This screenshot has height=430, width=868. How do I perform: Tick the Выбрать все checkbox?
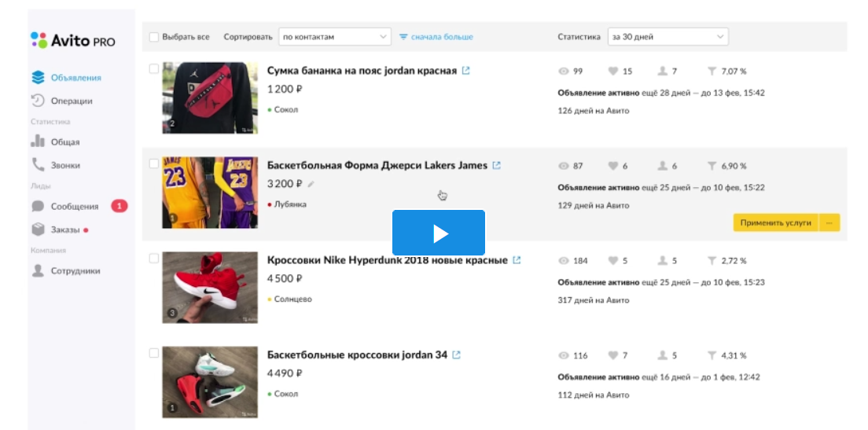tap(154, 37)
